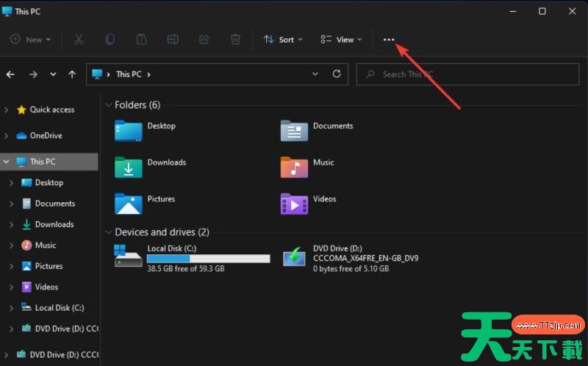Collapse Devices and drives (2) group
588x366 pixels.
click(x=109, y=232)
